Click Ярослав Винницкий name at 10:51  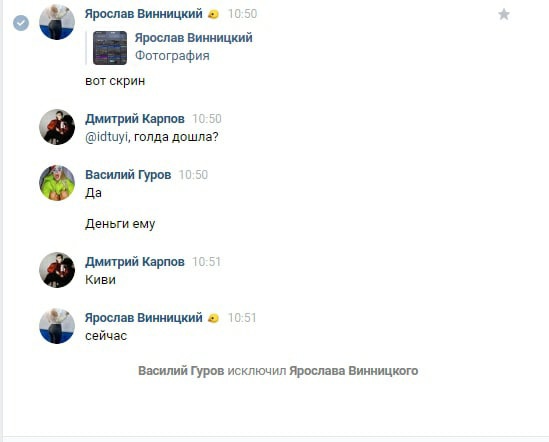[x=144, y=318]
